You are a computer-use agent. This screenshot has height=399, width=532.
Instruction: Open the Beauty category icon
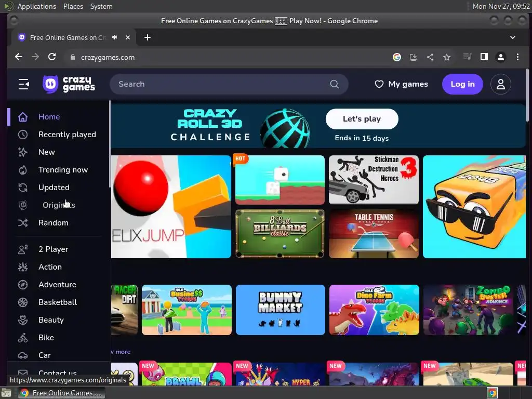(23, 320)
